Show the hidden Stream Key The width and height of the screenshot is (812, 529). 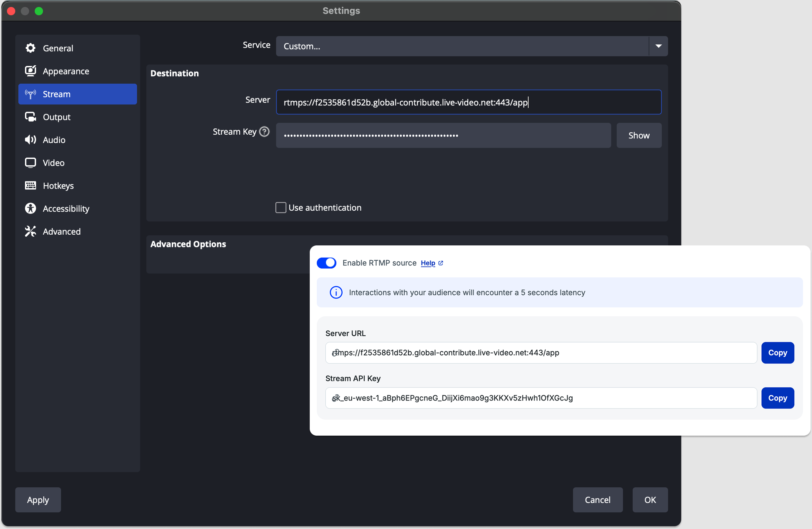tap(639, 135)
